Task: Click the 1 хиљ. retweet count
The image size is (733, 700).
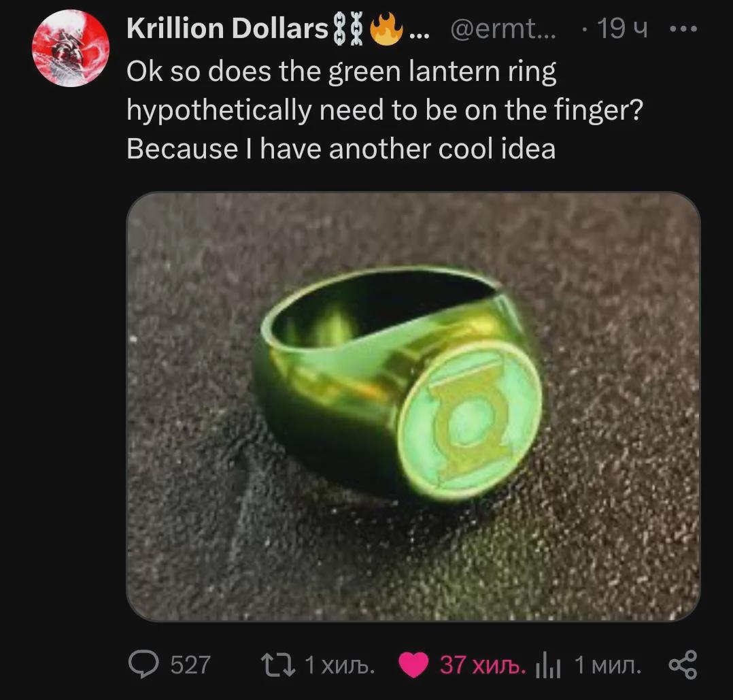Action: 340,665
